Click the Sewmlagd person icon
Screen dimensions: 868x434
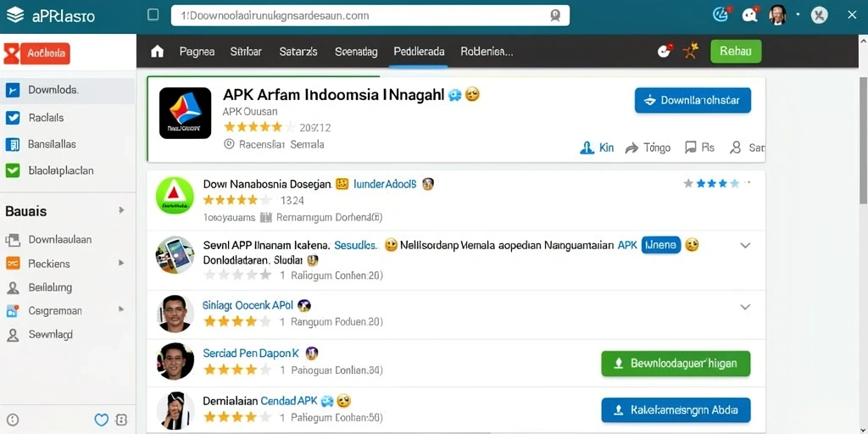12,335
